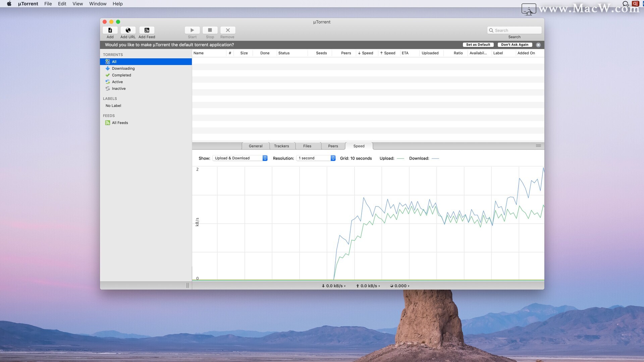Select the Downloading sidebar filter
The width and height of the screenshot is (644, 362).
[146, 68]
